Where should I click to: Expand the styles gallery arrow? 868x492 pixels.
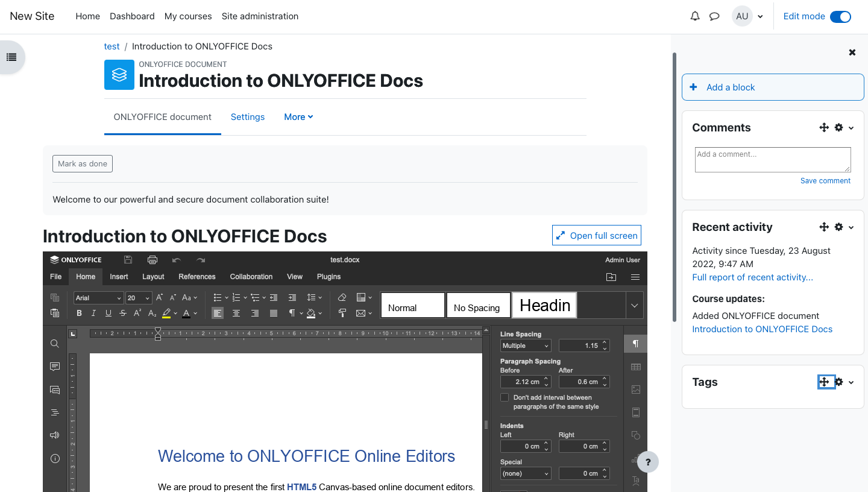[634, 306]
